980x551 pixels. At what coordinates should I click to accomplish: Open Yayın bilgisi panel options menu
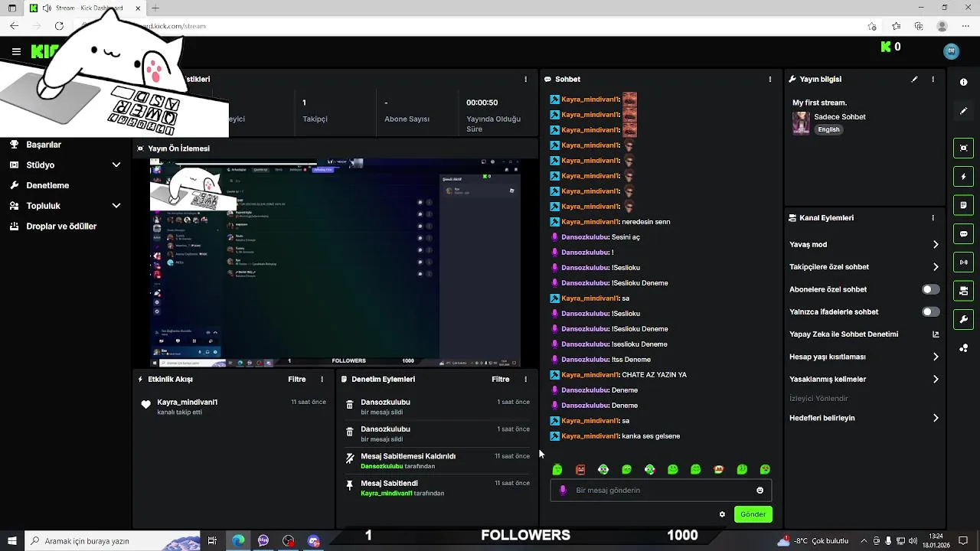pyautogui.click(x=933, y=79)
